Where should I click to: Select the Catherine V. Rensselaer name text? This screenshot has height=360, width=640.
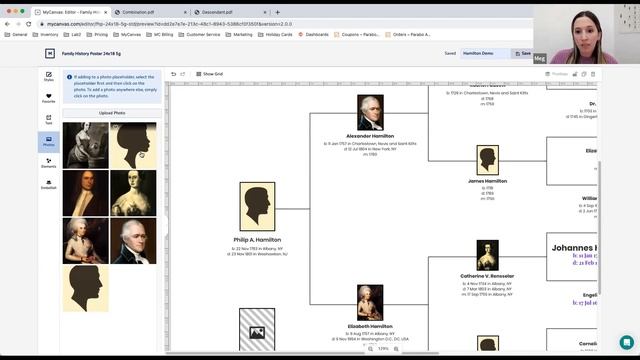tap(487, 276)
